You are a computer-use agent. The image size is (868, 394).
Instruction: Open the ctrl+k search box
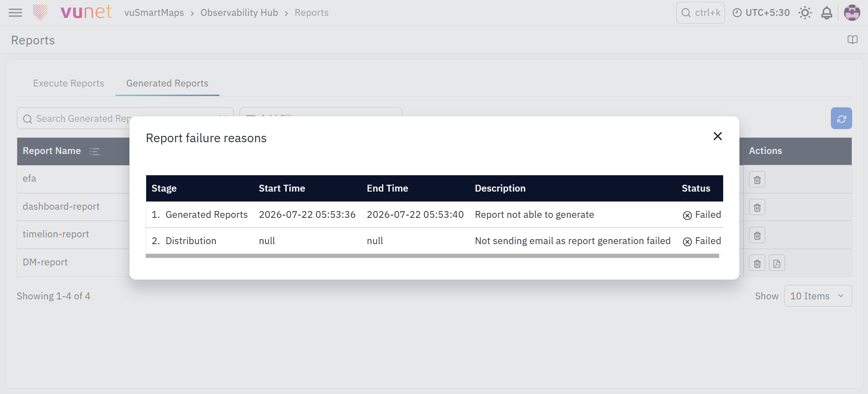tap(701, 13)
